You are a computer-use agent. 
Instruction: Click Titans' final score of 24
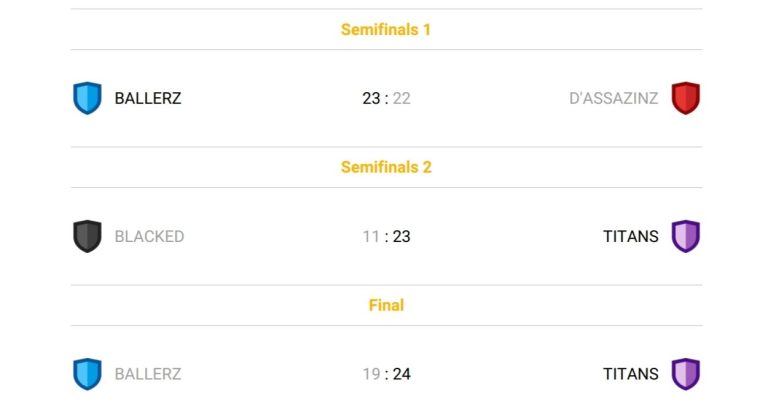402,374
